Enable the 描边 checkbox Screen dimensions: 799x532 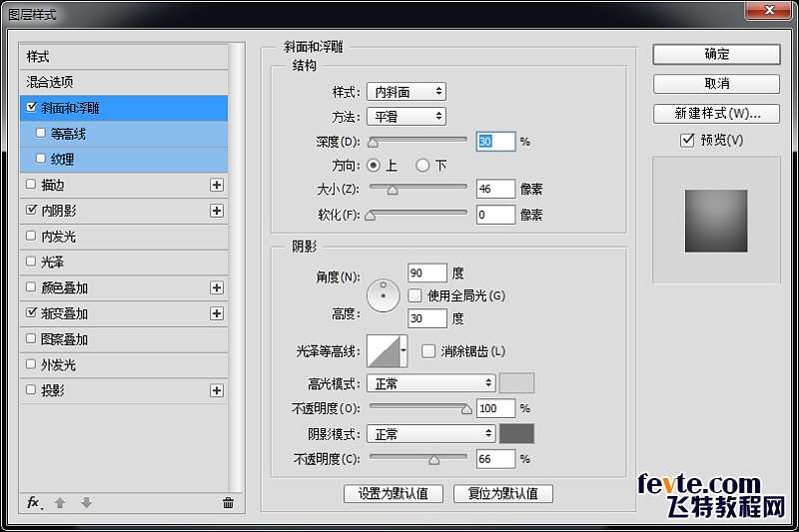click(x=31, y=184)
